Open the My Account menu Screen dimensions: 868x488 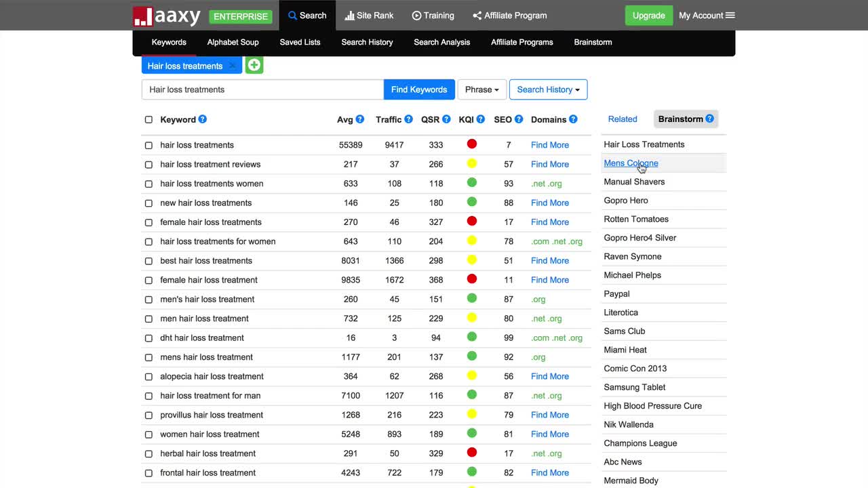[707, 16]
